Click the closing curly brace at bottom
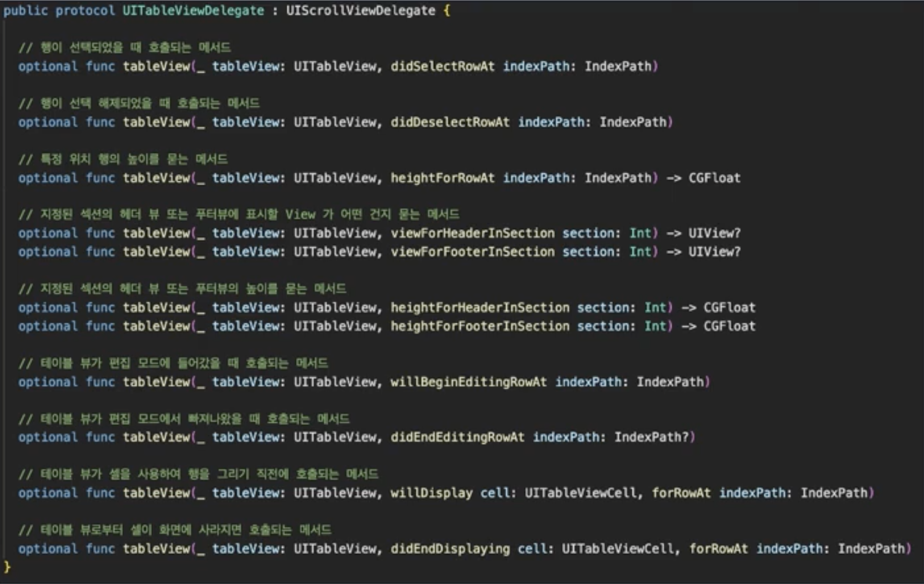This screenshot has width=924, height=584. (x=7, y=567)
